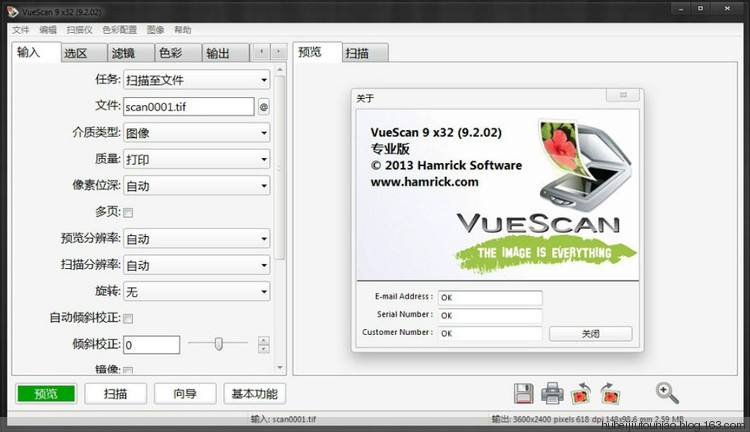Click the 向导 button
The width and height of the screenshot is (750, 432).
(185, 394)
